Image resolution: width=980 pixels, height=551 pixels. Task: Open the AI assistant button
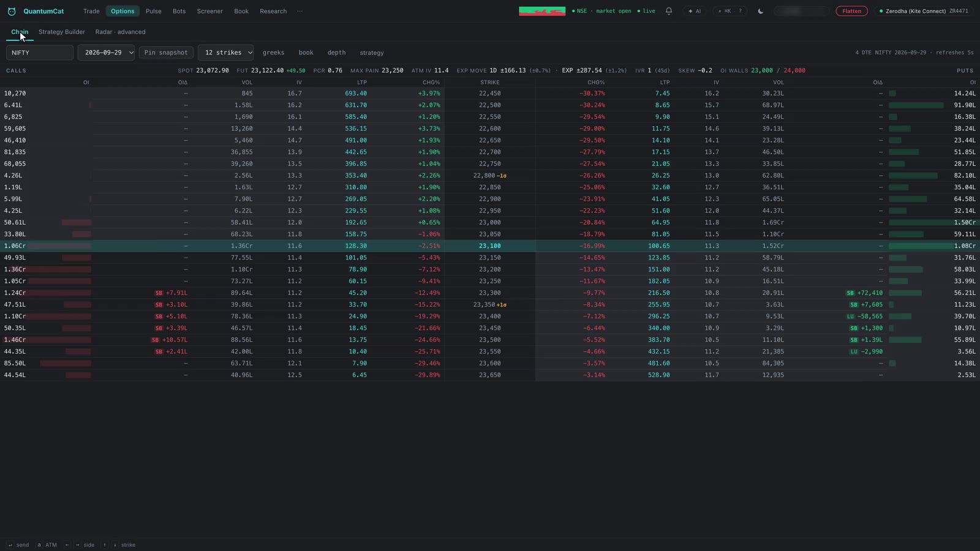click(695, 11)
